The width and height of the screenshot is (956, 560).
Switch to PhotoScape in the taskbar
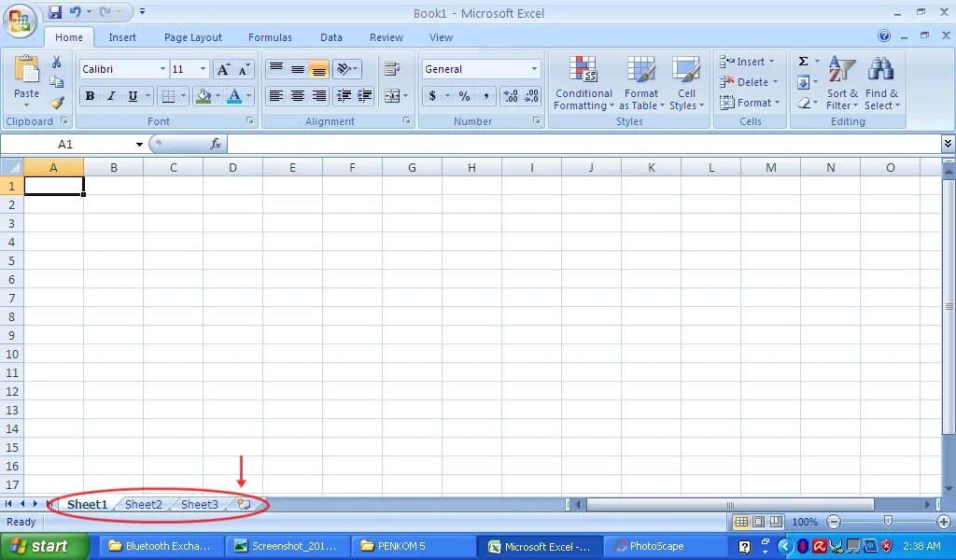[665, 546]
